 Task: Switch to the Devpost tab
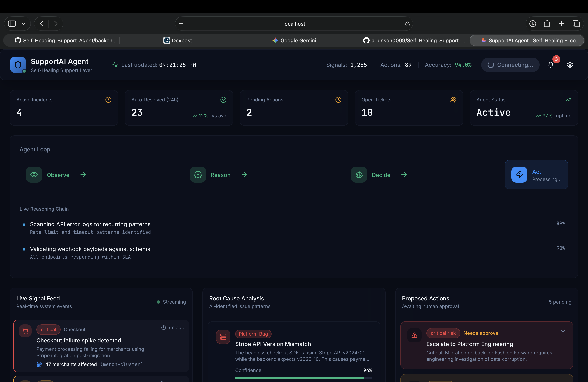point(177,41)
